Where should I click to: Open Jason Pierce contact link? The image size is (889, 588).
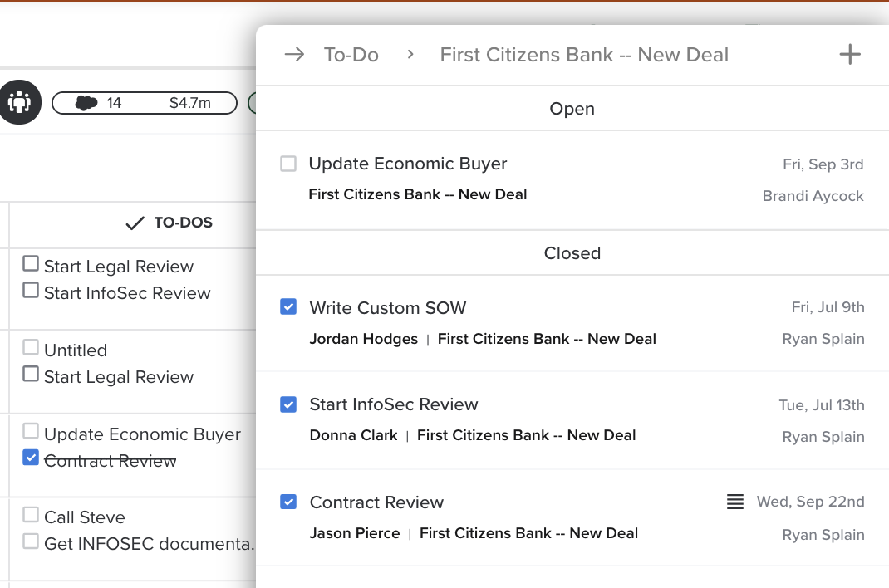(x=354, y=533)
